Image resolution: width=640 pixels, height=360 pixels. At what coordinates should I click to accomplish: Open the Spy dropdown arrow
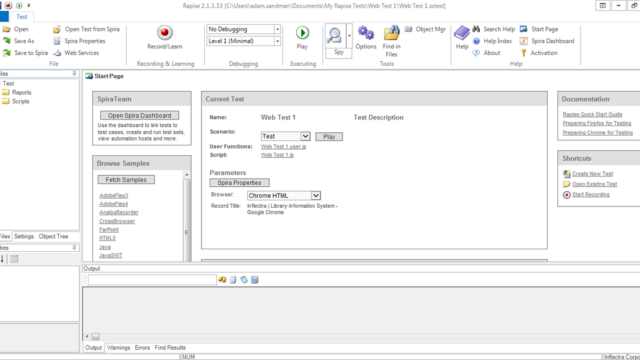349,36
